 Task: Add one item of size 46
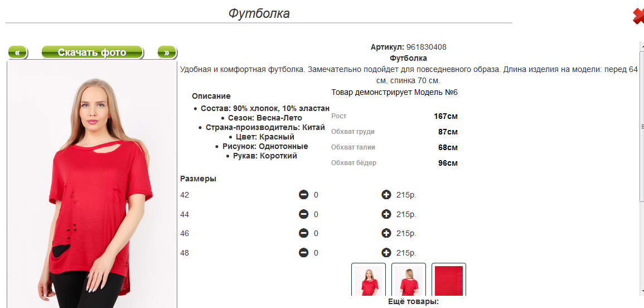coord(386,233)
